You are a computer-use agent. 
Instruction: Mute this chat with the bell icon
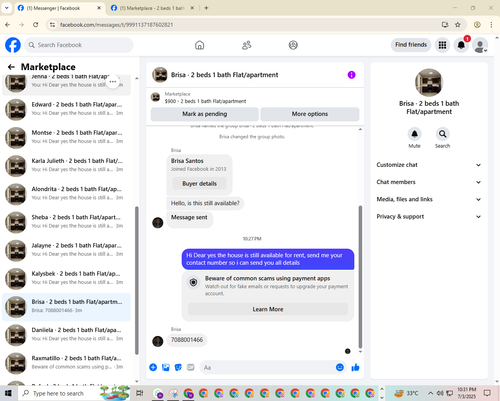pyautogui.click(x=414, y=134)
